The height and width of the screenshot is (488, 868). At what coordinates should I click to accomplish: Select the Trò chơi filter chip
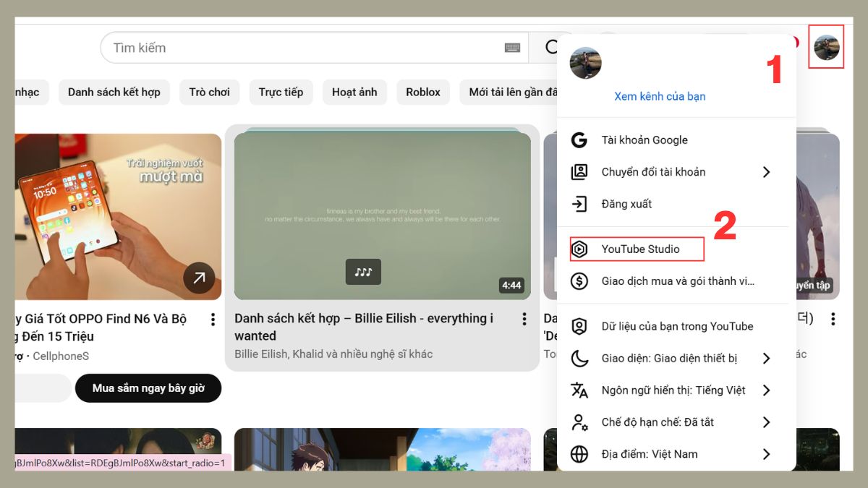point(210,93)
